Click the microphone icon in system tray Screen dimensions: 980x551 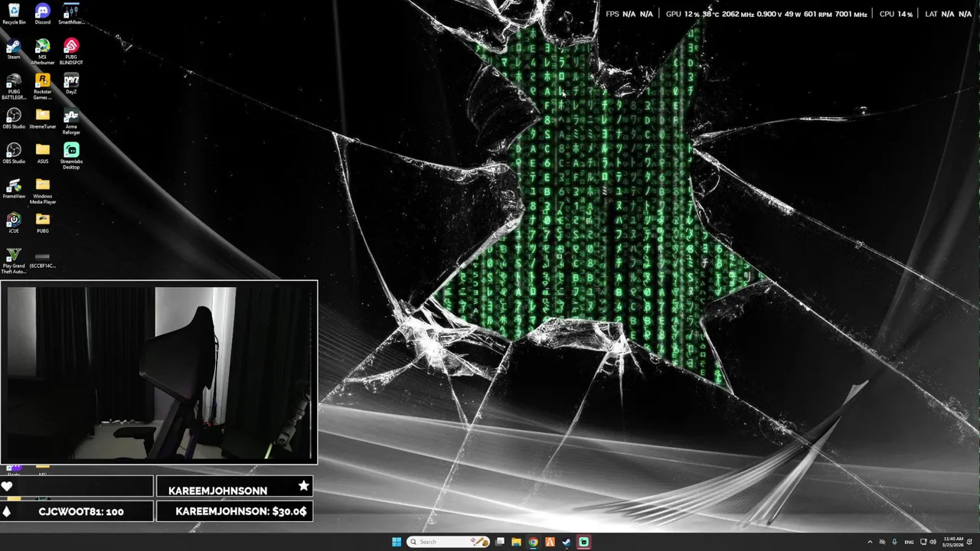click(x=894, y=542)
